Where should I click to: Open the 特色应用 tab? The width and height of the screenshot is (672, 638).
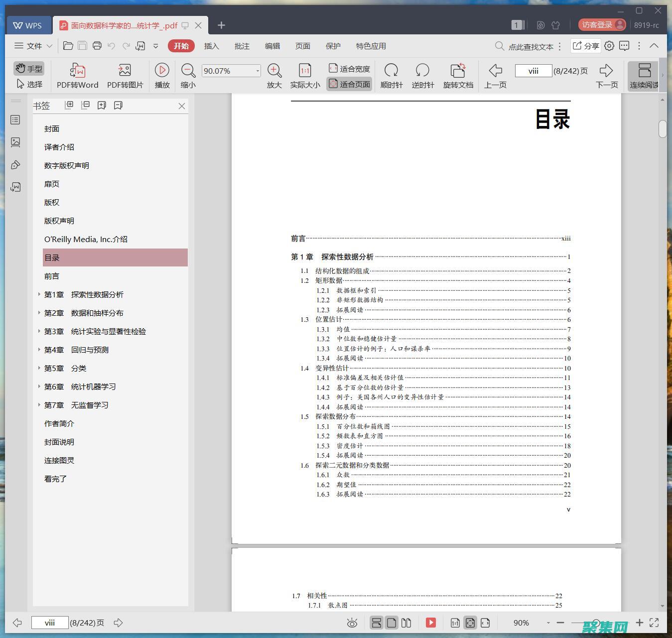click(x=370, y=46)
